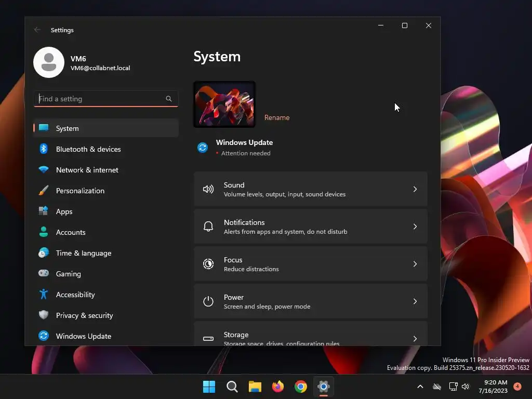Click the Storage drive icon

coord(208,338)
